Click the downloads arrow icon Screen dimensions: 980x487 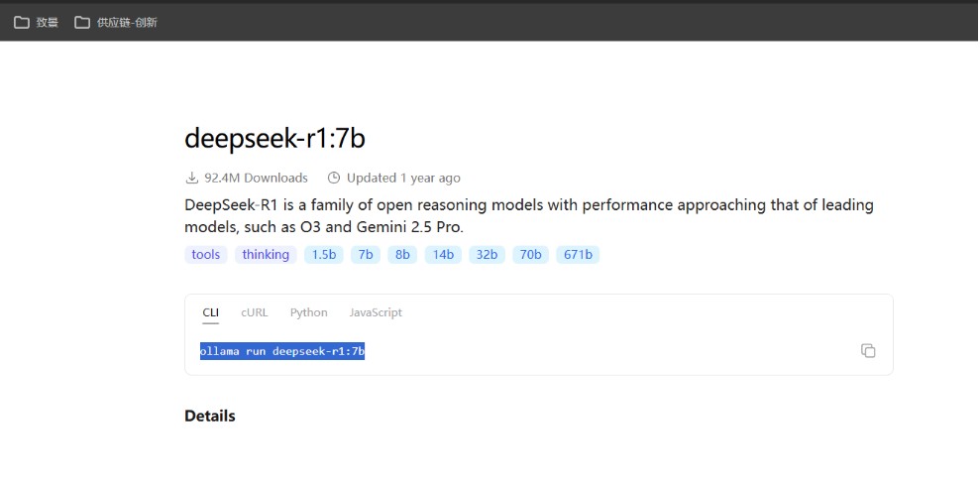[192, 178]
